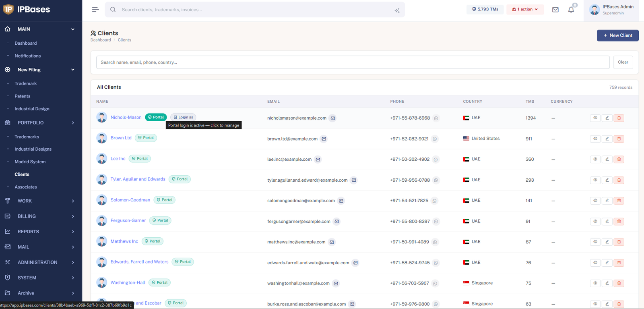Focus the Search name, email, phone field

click(x=353, y=62)
